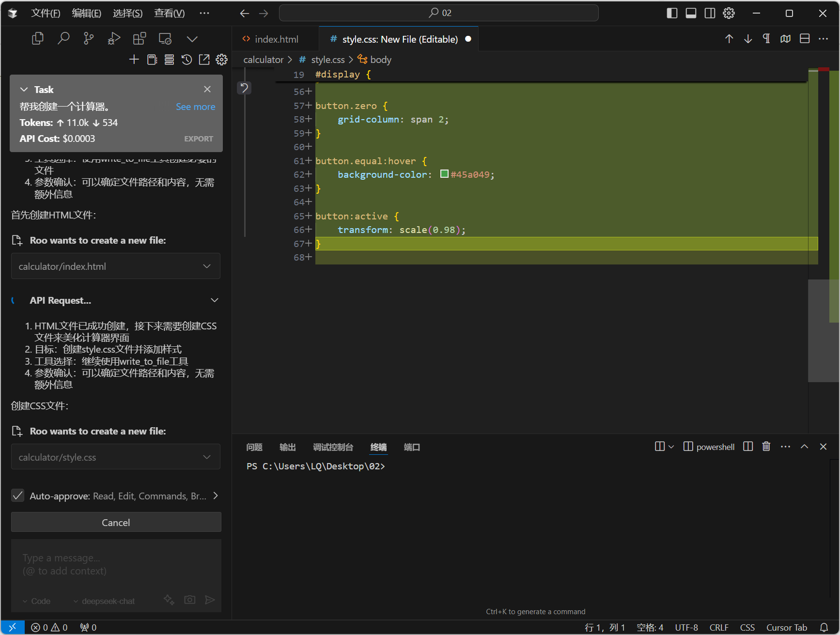Image resolution: width=840 pixels, height=635 pixels.
Task: Collapse the API Request section
Action: click(215, 300)
